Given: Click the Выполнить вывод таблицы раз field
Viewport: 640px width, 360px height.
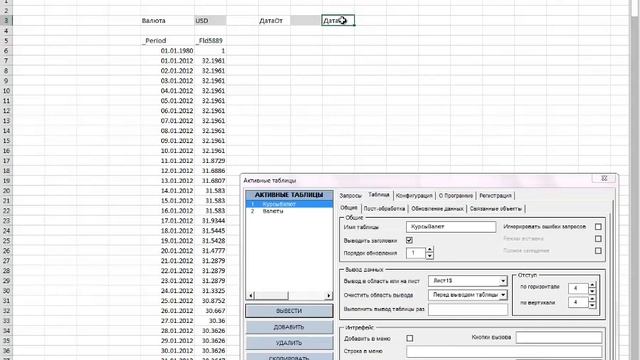Looking at the screenshot, I should [468, 309].
